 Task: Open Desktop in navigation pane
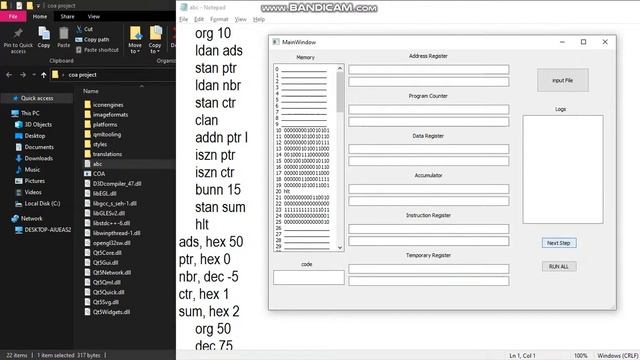[35, 136]
